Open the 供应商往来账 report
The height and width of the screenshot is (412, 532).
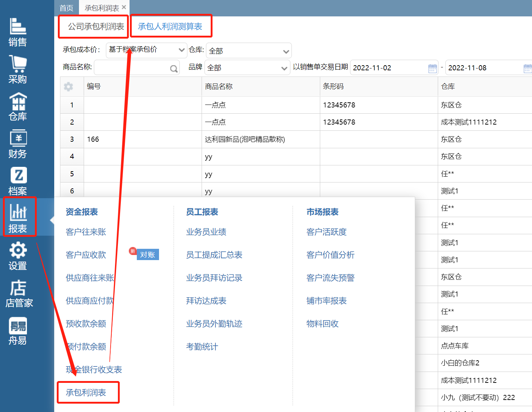point(90,278)
